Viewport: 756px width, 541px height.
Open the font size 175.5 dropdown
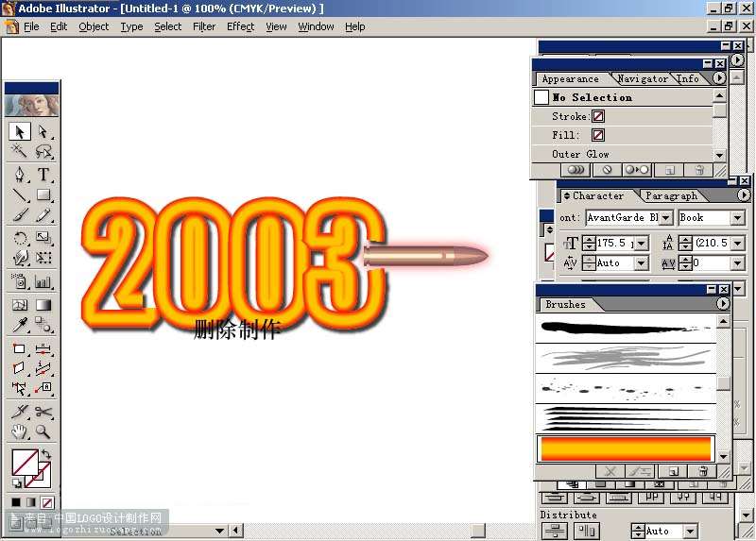[642, 244]
